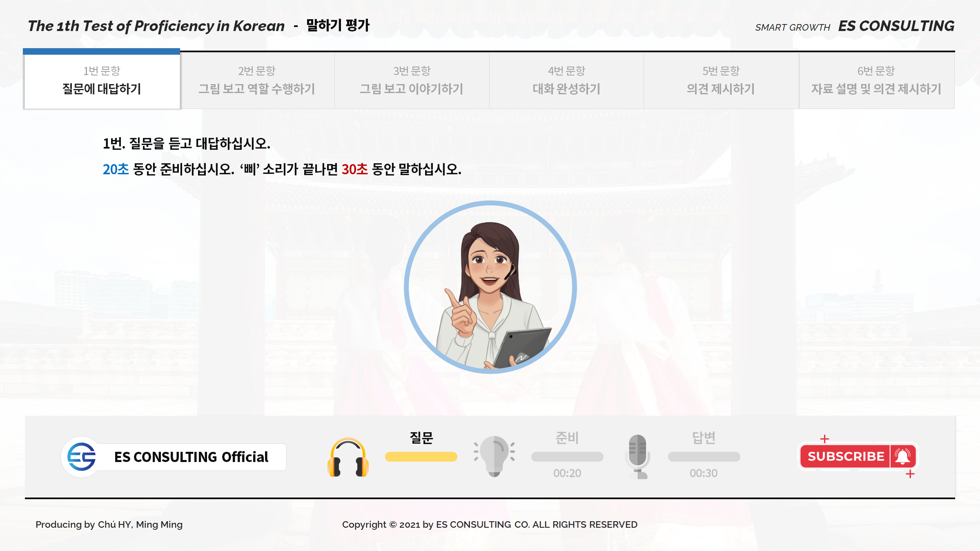
Task: Click the ES CONSULTING Official channel label
Action: point(191,457)
